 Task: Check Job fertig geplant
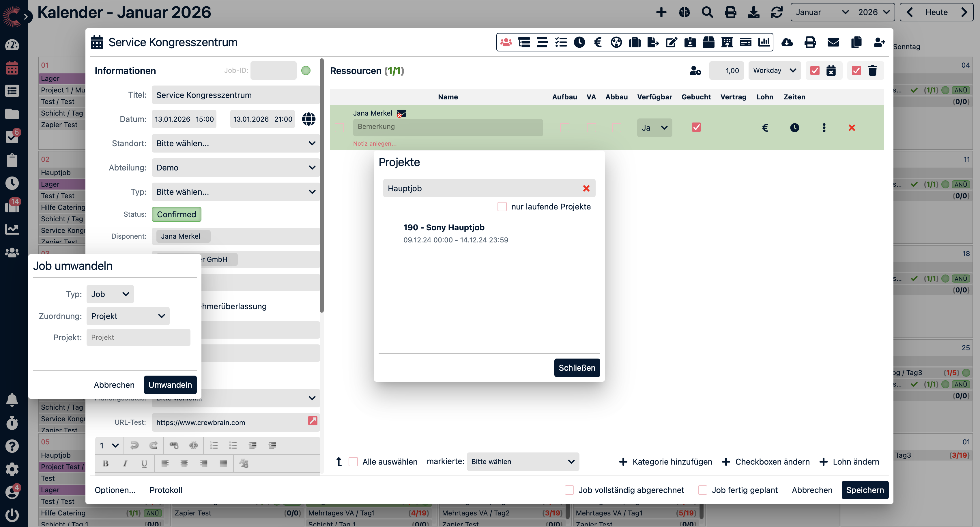tap(702, 490)
